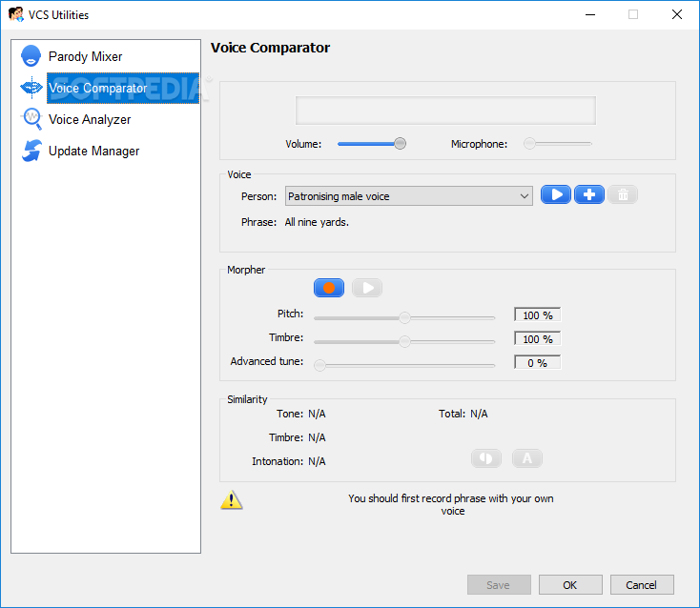Click the Total: N/A similarity value
This screenshot has width=700, height=608.
(x=479, y=414)
